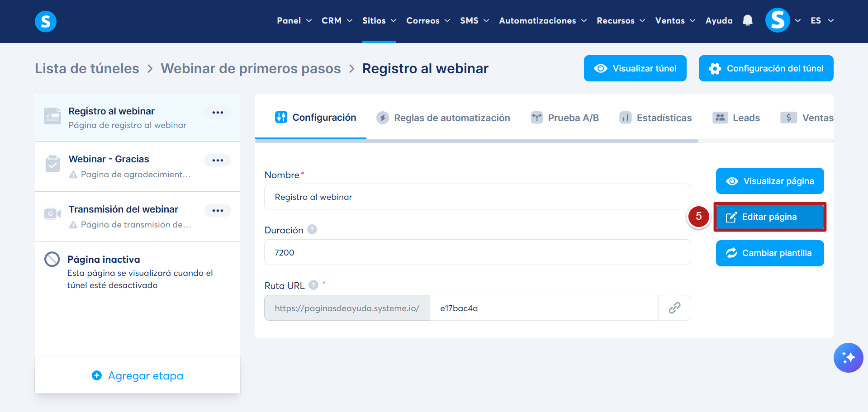Open the ES language selector
The height and width of the screenshot is (412, 868).
[822, 20]
